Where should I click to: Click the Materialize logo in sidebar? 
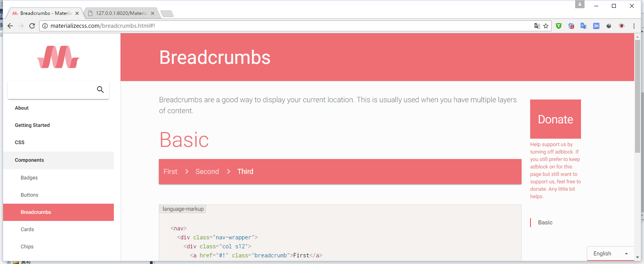(x=58, y=57)
